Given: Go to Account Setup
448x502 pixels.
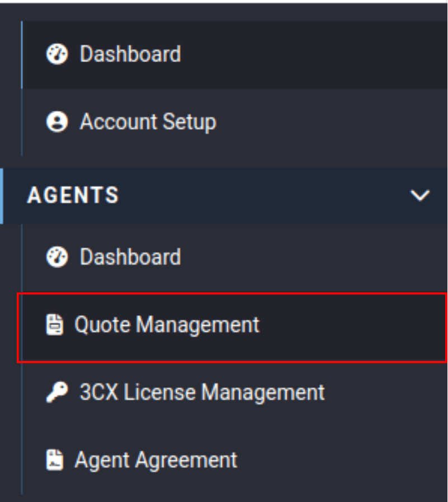Looking at the screenshot, I should pyautogui.click(x=234, y=123).
